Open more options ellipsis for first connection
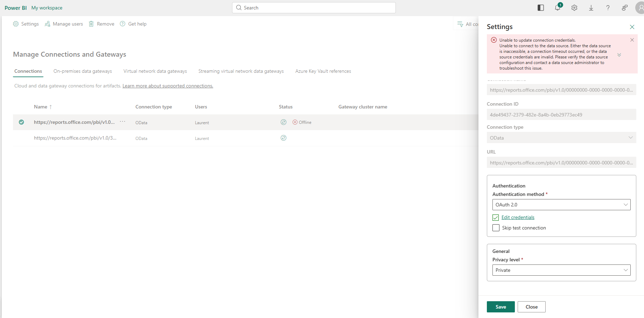This screenshot has height=318, width=644. (122, 122)
